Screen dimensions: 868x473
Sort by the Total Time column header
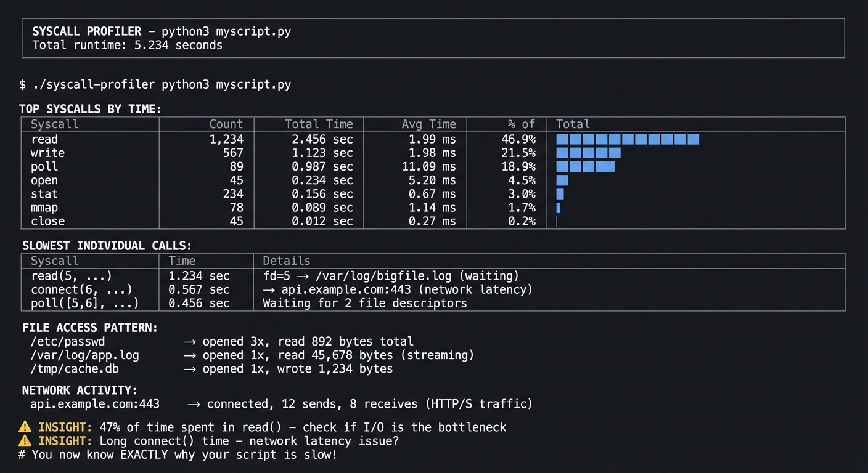point(319,124)
